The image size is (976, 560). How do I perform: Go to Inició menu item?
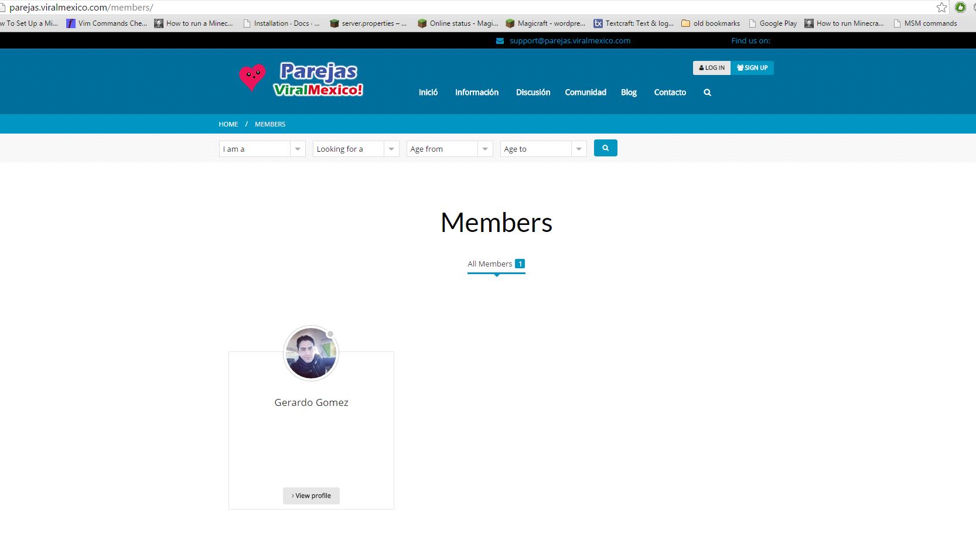pyautogui.click(x=428, y=93)
